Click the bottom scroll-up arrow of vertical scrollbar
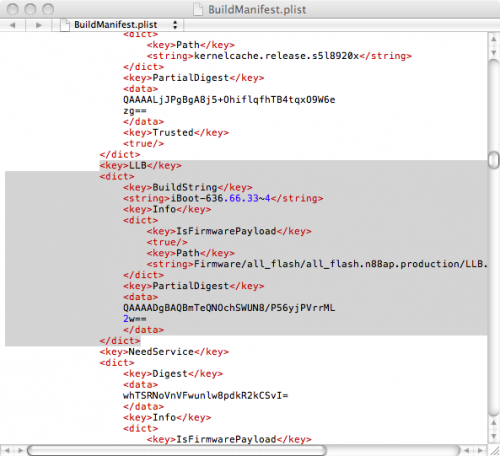The image size is (500, 456). point(493,423)
